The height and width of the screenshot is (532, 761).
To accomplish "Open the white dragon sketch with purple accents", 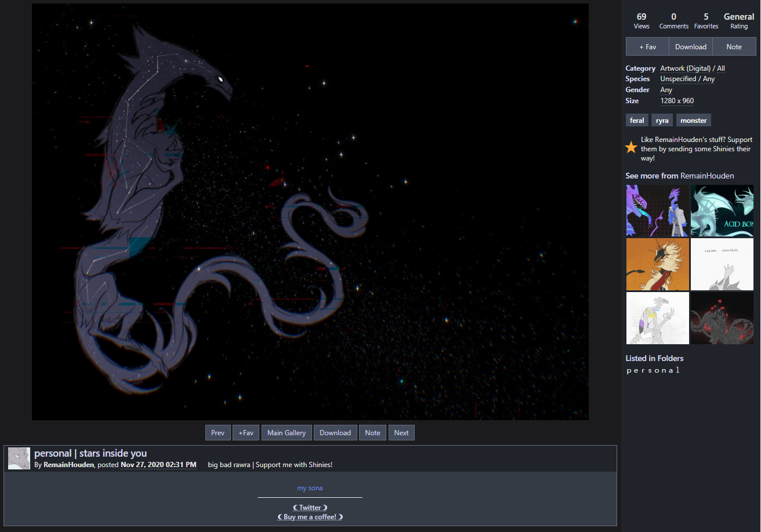I will tap(658, 318).
